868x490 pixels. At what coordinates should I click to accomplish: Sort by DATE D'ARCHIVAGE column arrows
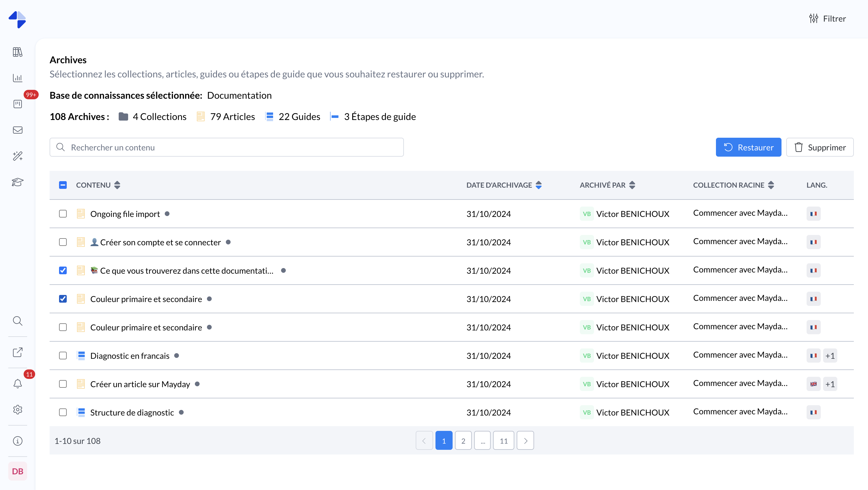pos(539,185)
